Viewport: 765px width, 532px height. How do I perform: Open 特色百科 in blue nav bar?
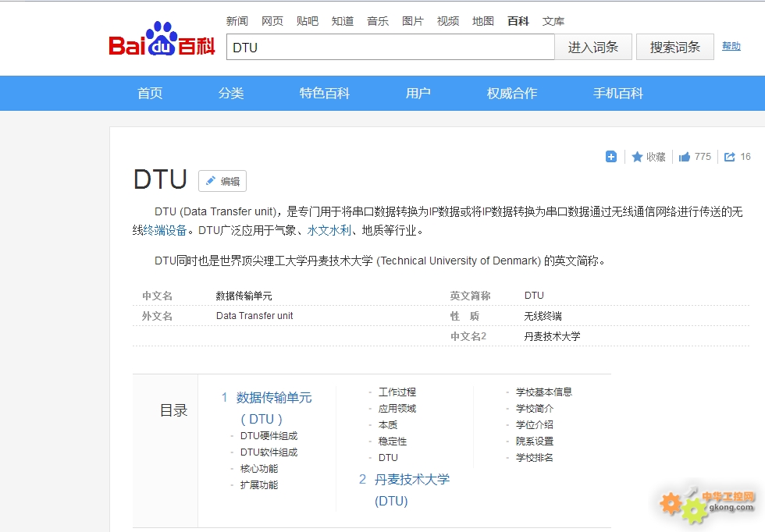[325, 93]
